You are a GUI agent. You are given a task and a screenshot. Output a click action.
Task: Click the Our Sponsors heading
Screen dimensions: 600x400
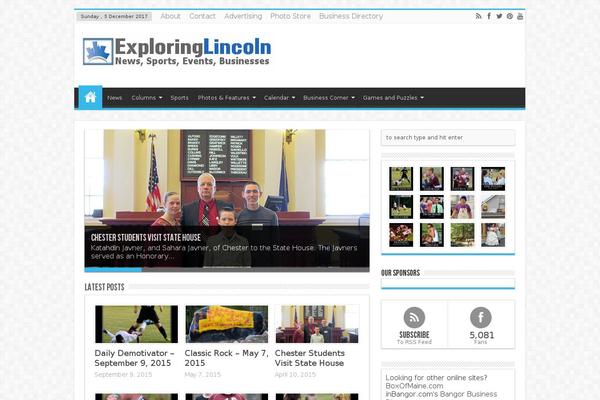(x=400, y=273)
